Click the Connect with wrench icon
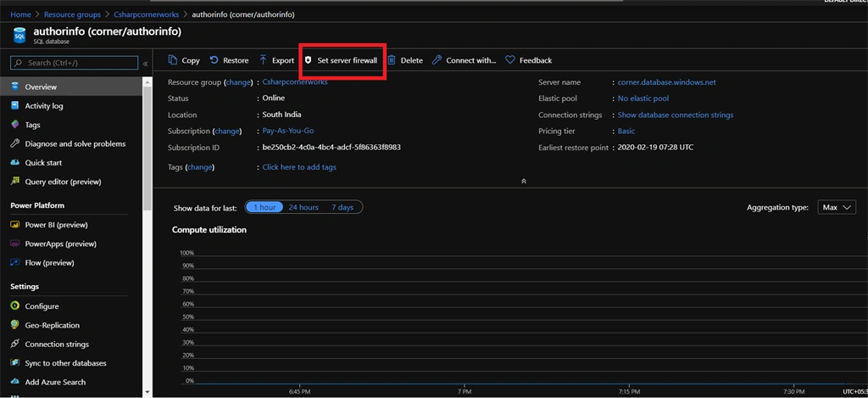The width and height of the screenshot is (868, 398). tap(437, 60)
